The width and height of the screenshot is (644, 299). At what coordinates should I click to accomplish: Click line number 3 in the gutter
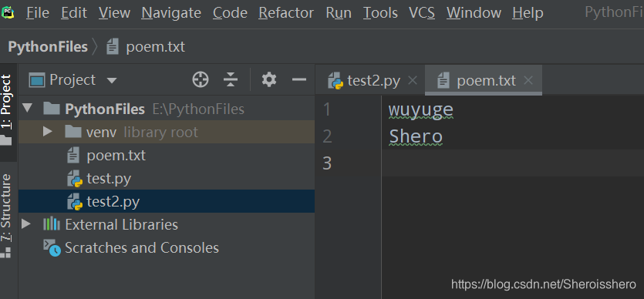tap(327, 163)
